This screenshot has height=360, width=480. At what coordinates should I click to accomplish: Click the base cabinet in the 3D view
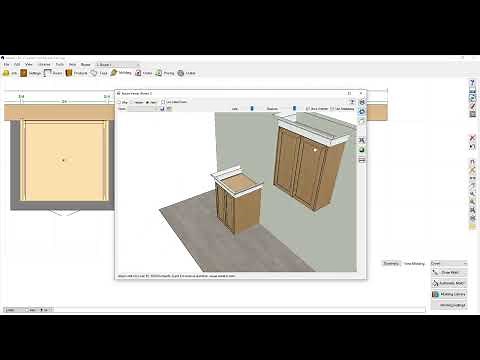click(237, 202)
